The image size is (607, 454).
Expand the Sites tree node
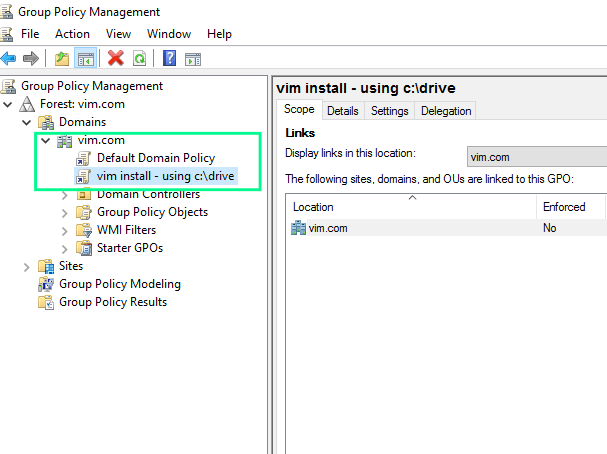[x=26, y=266]
